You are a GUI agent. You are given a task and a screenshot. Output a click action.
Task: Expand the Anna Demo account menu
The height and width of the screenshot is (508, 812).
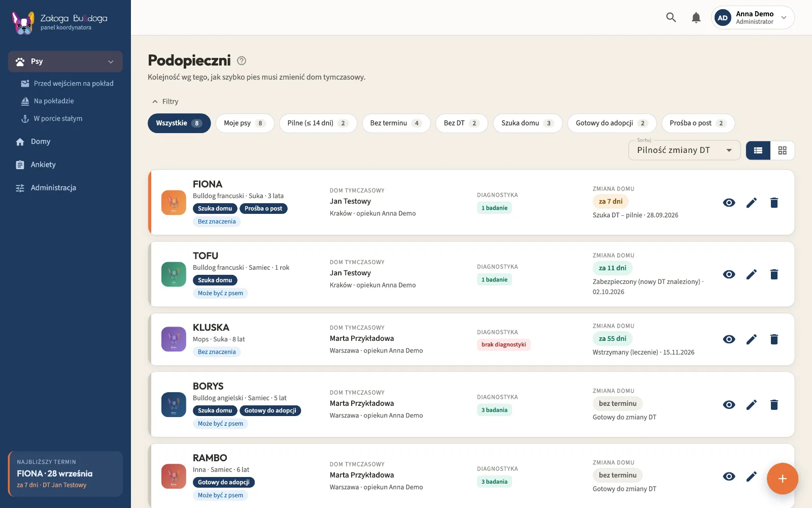[x=753, y=18]
